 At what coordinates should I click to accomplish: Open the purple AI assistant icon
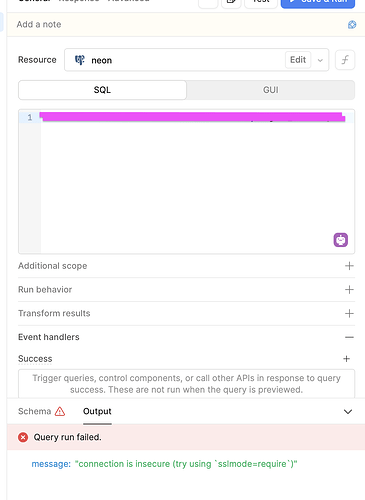click(341, 240)
